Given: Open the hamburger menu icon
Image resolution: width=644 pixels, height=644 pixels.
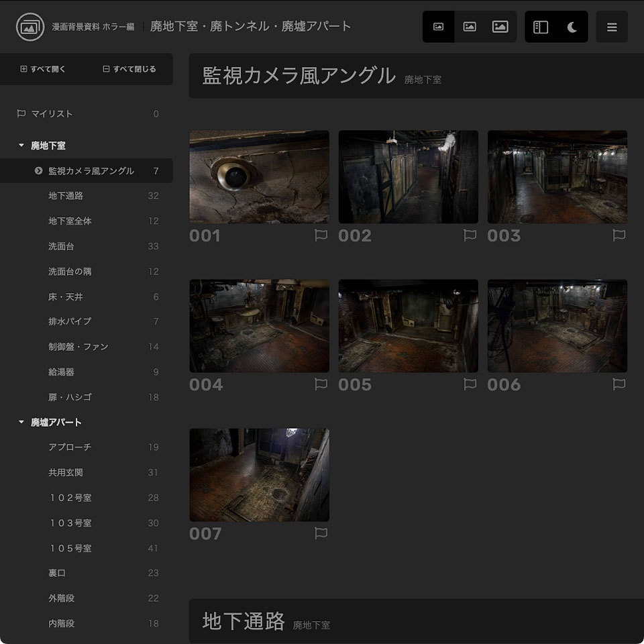Looking at the screenshot, I should (x=612, y=27).
